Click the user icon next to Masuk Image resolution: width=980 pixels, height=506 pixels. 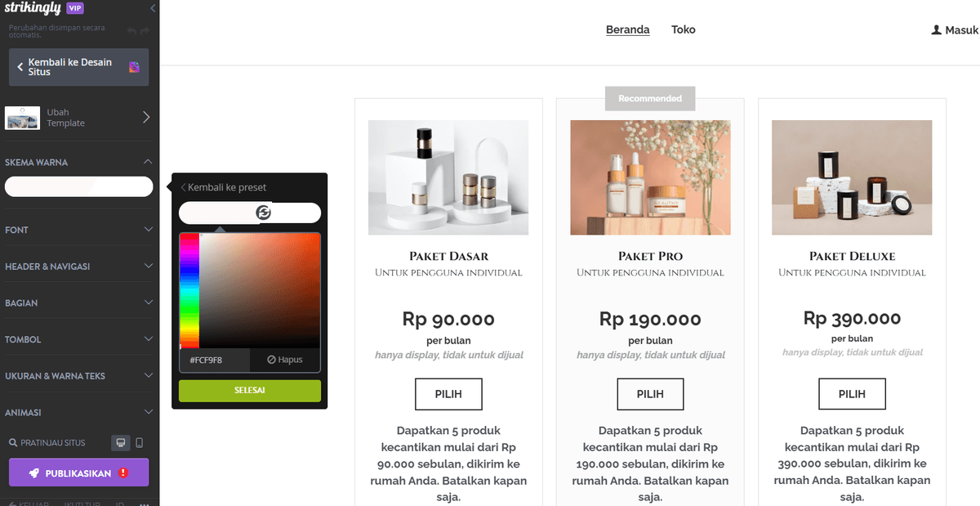click(x=936, y=29)
